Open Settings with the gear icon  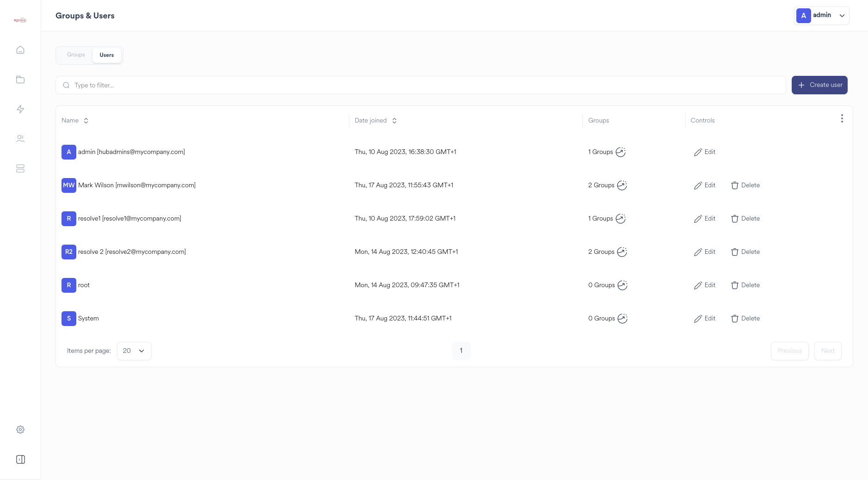[20, 429]
